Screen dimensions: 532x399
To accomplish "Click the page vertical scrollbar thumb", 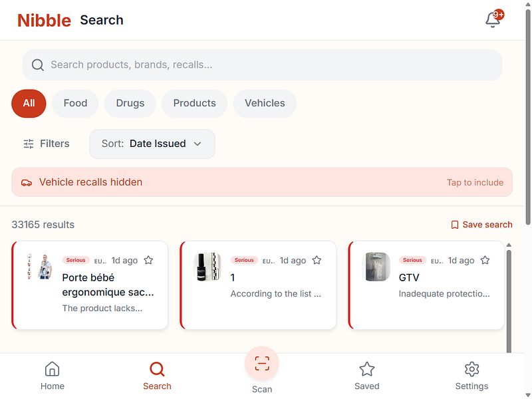I will point(528,117).
